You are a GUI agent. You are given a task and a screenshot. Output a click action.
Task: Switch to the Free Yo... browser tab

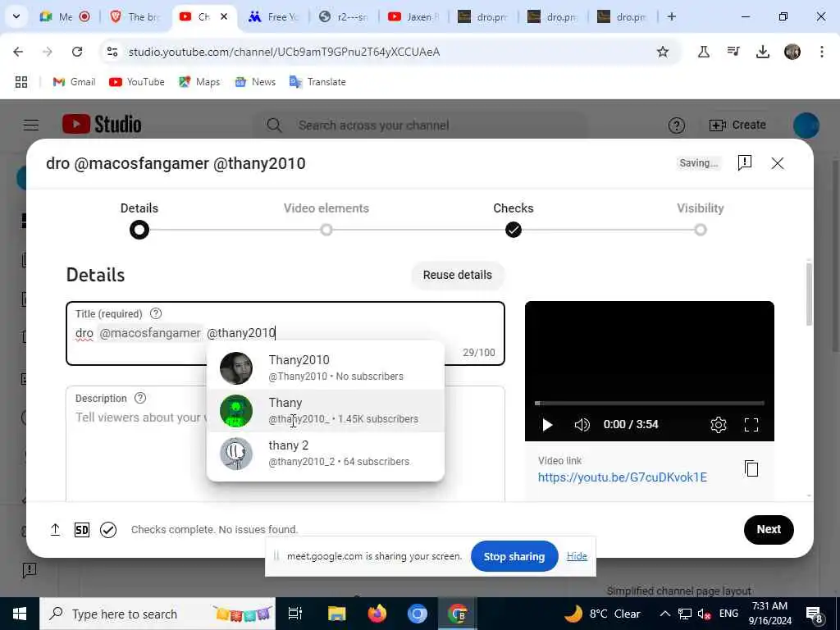click(x=274, y=16)
